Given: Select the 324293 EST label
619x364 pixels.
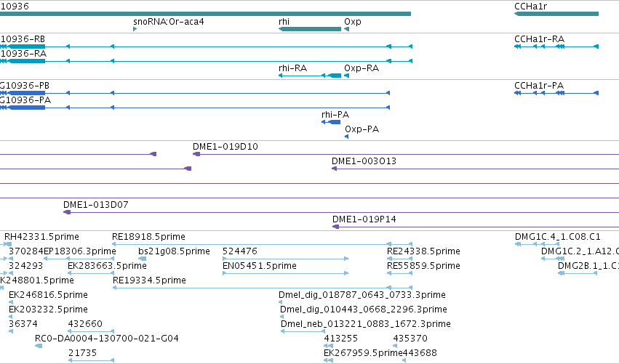Looking at the screenshot, I should 25,266.
